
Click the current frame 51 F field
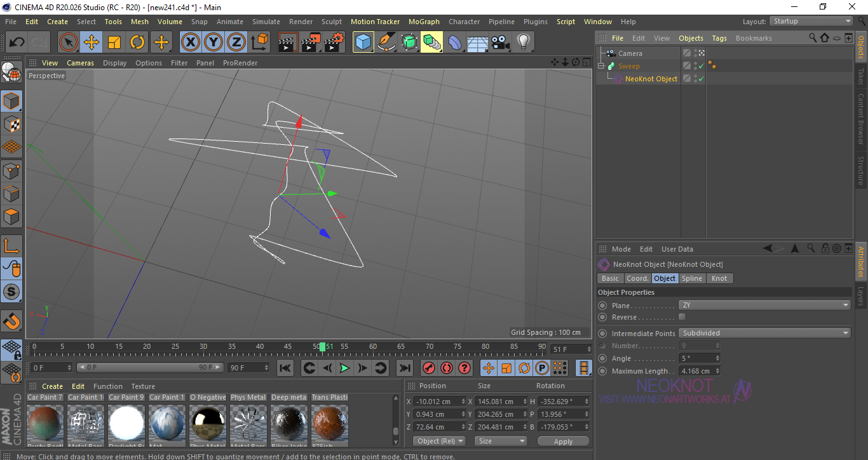pyautogui.click(x=572, y=349)
